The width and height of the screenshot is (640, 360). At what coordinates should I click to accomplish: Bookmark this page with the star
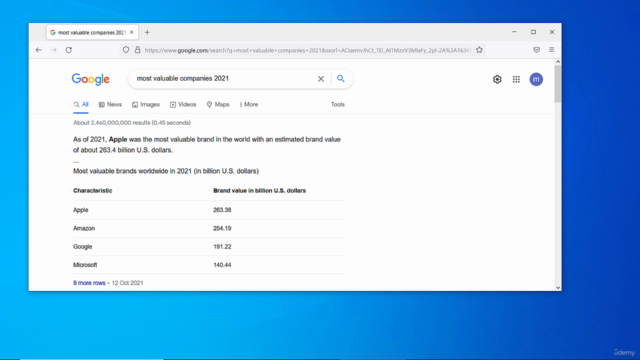coord(479,50)
